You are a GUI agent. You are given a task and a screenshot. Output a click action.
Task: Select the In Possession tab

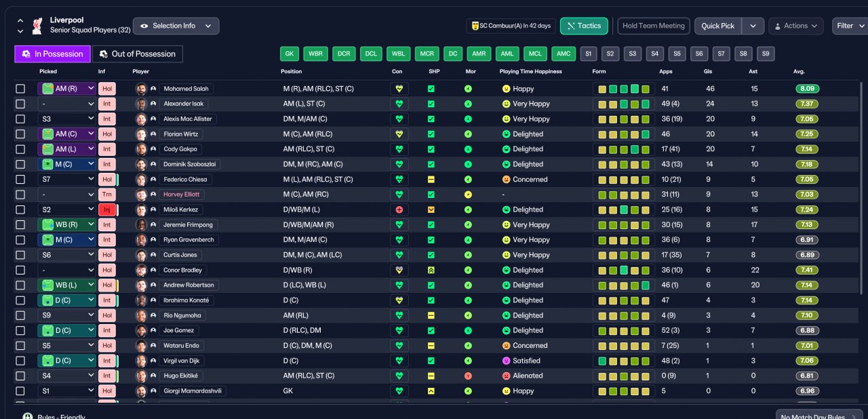(53, 54)
